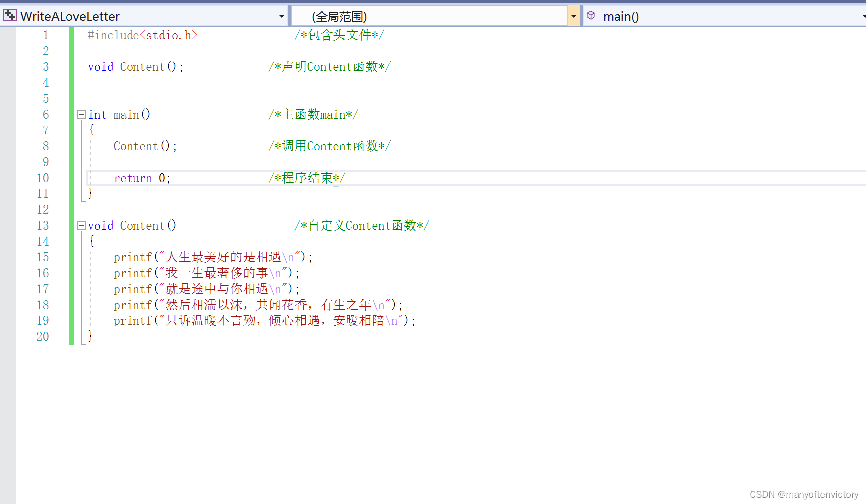Click the void Content(); declaration on line 3
This screenshot has width=866, height=504.
(x=135, y=67)
